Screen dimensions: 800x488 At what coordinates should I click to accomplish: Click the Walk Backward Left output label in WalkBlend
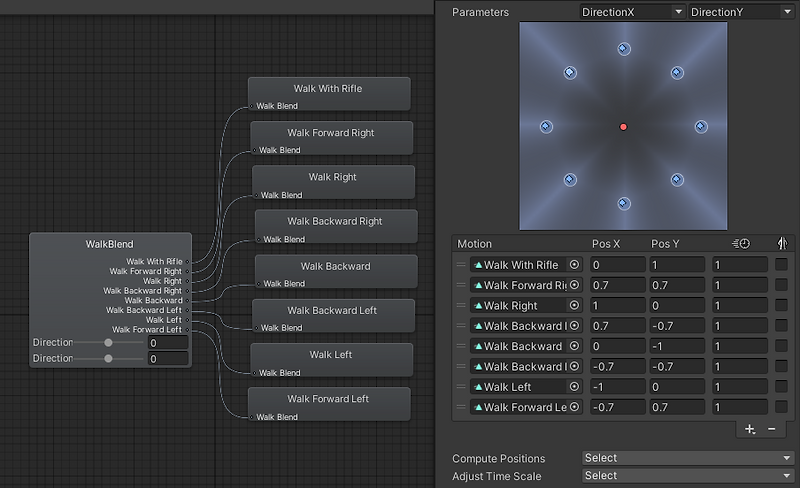coord(144,310)
